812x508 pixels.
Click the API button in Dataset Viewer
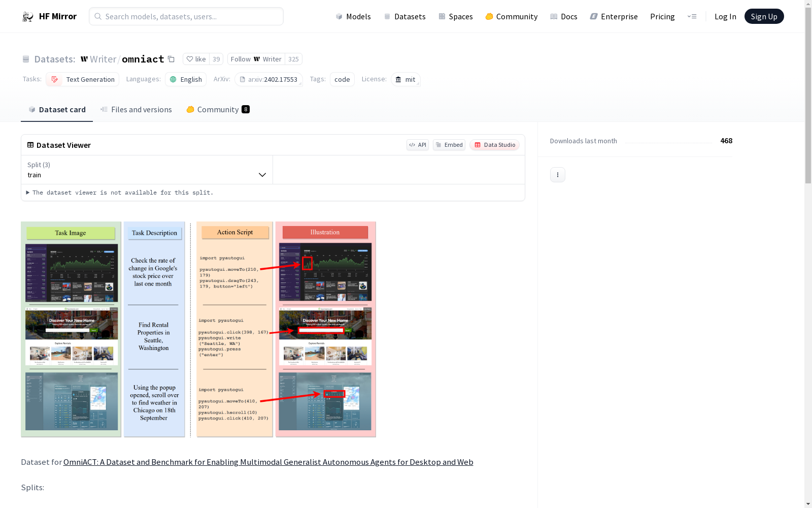click(x=418, y=145)
